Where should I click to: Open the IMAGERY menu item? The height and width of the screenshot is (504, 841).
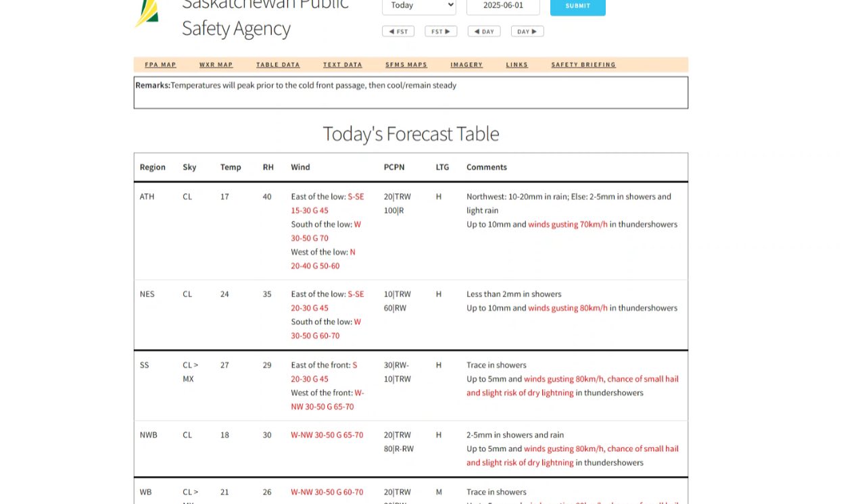[466, 65]
